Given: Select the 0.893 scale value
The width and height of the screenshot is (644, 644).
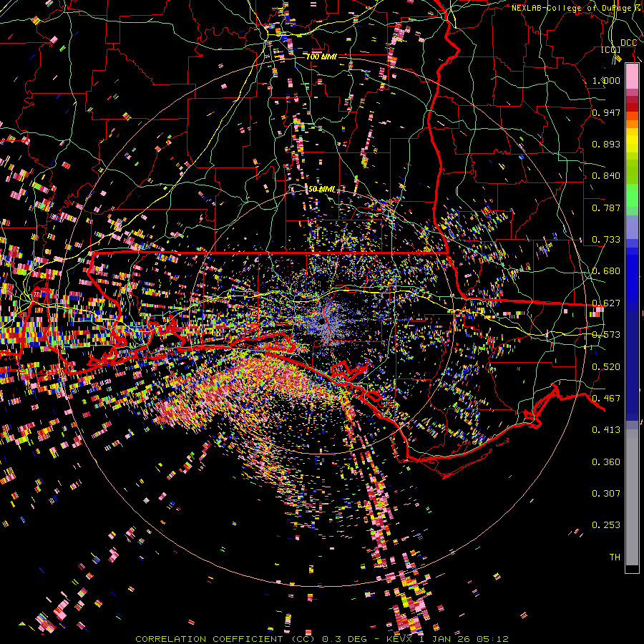Looking at the screenshot, I should point(606,144).
